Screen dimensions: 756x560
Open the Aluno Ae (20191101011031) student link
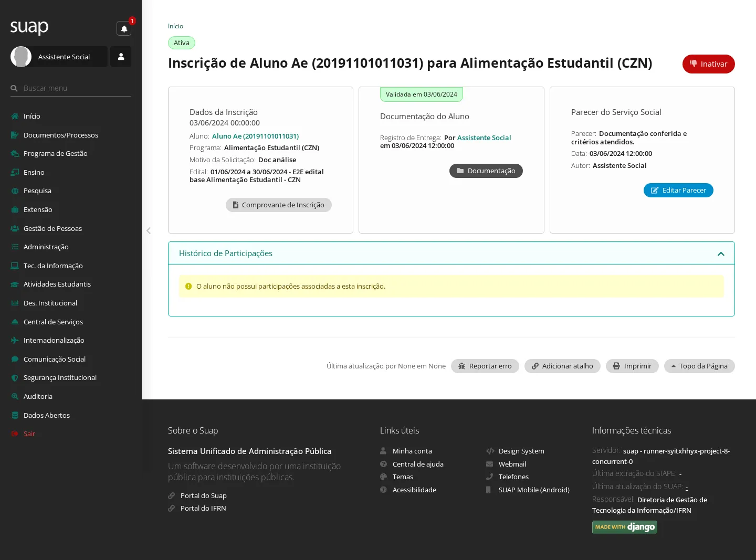tap(255, 136)
